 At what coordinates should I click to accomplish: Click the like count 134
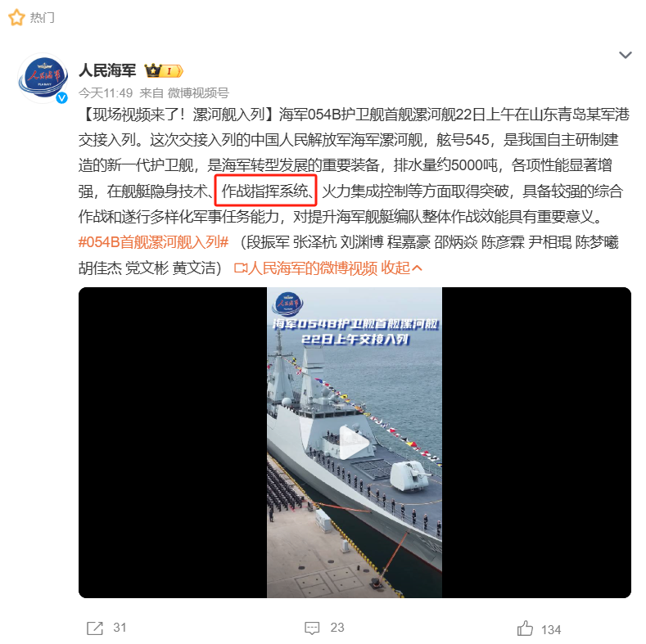tap(551, 629)
